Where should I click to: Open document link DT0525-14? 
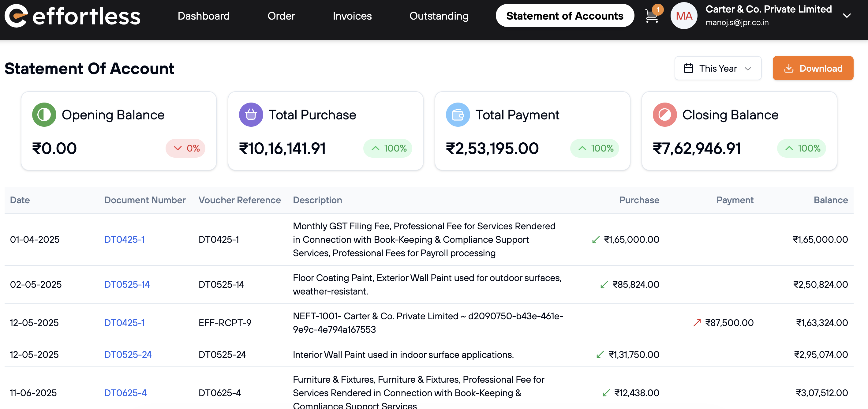click(127, 284)
